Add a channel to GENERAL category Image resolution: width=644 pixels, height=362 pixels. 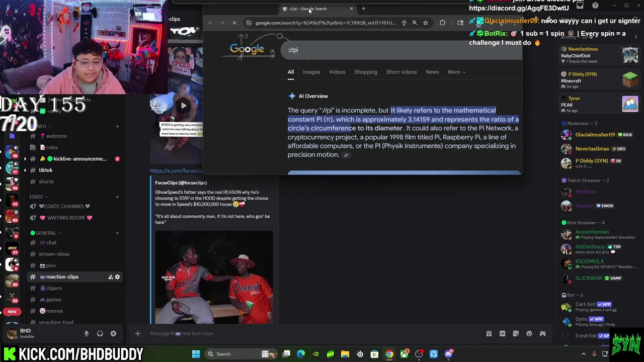point(117,233)
